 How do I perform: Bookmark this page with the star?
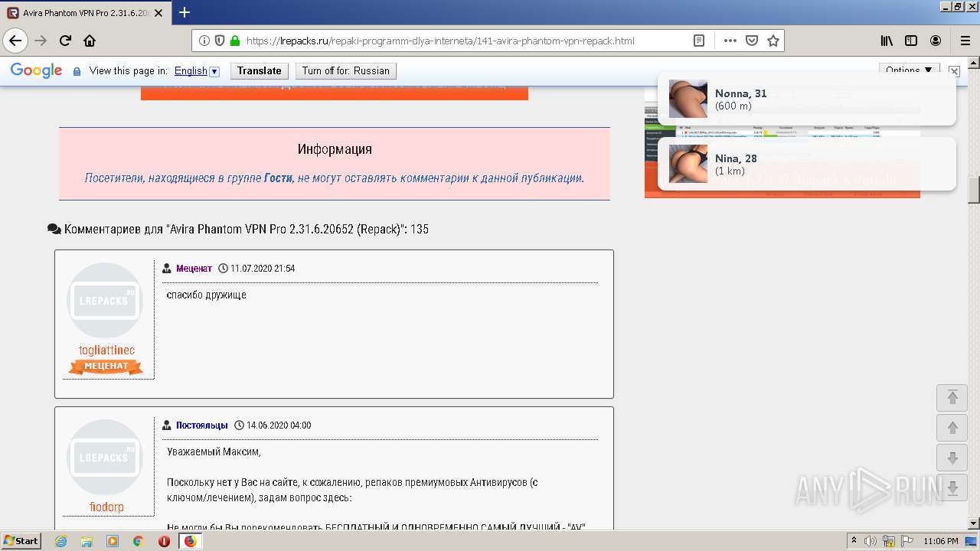pyautogui.click(x=773, y=41)
